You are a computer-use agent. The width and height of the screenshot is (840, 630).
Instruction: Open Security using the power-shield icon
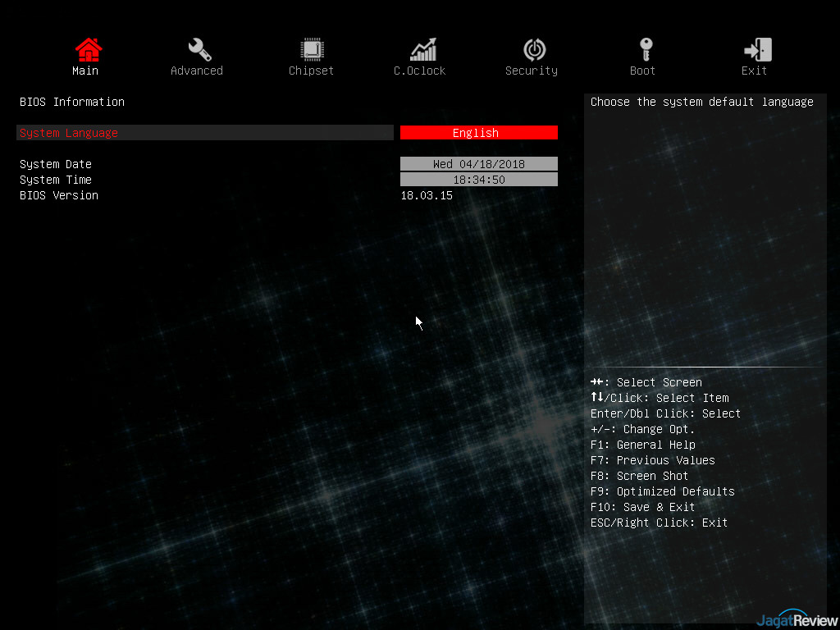[534, 49]
